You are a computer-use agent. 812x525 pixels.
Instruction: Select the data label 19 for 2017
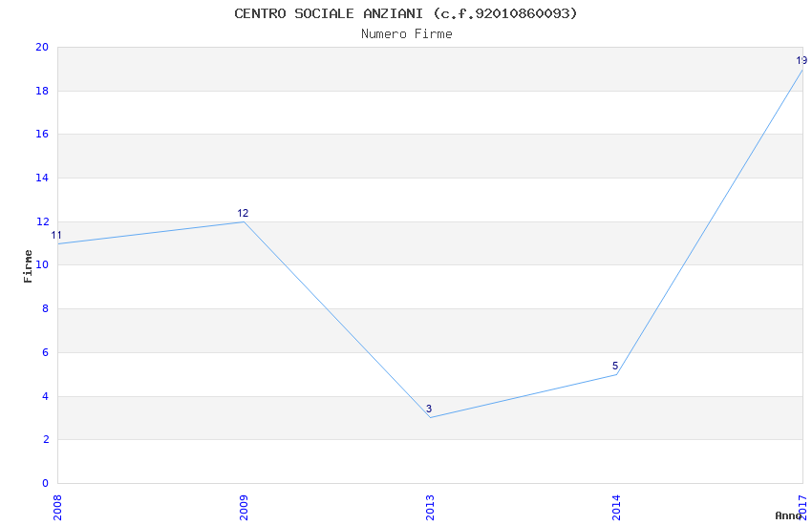pyautogui.click(x=801, y=60)
